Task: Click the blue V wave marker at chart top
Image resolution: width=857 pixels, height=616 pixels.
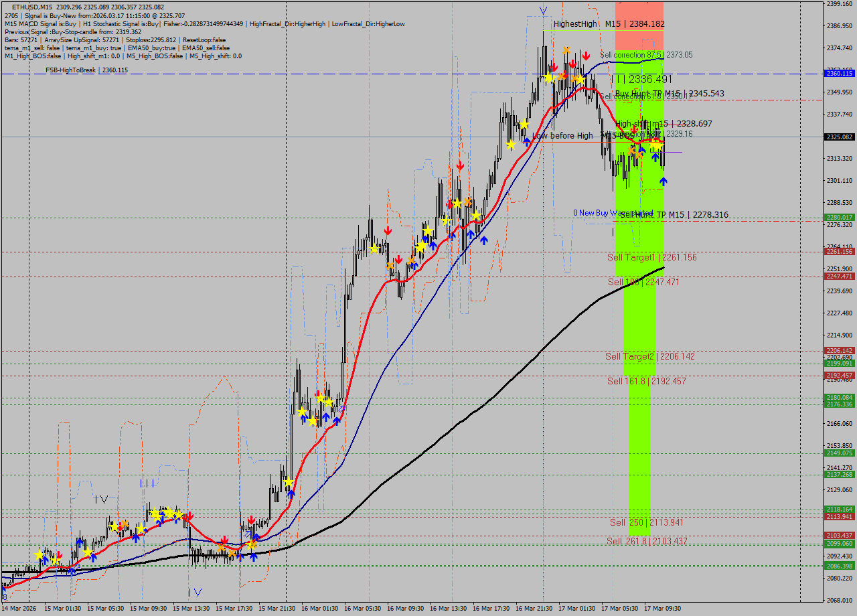Action: tap(543, 11)
